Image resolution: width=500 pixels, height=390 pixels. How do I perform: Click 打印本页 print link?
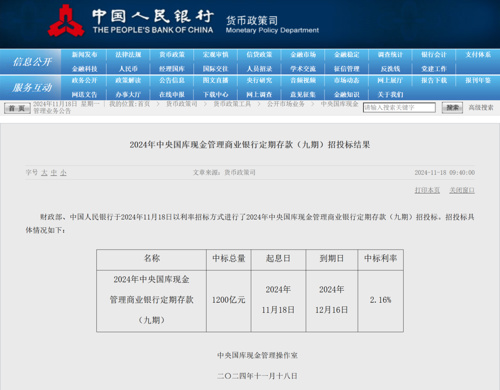tap(427, 190)
